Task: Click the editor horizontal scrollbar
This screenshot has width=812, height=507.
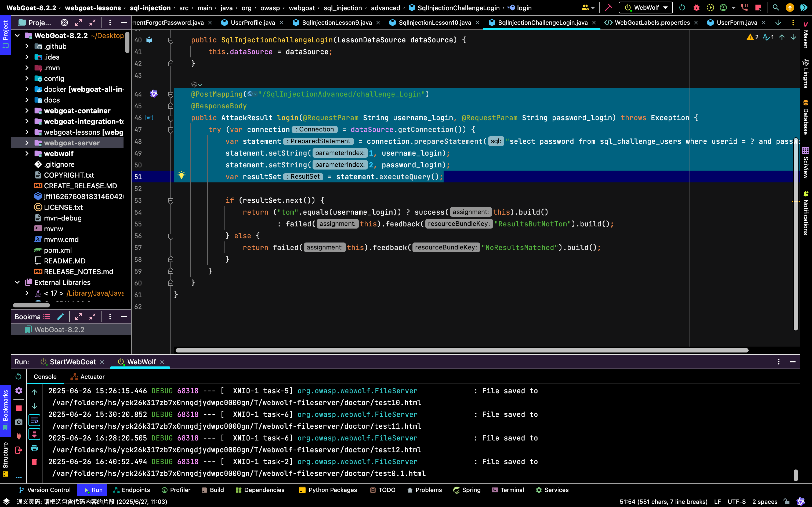Action: coord(462,350)
